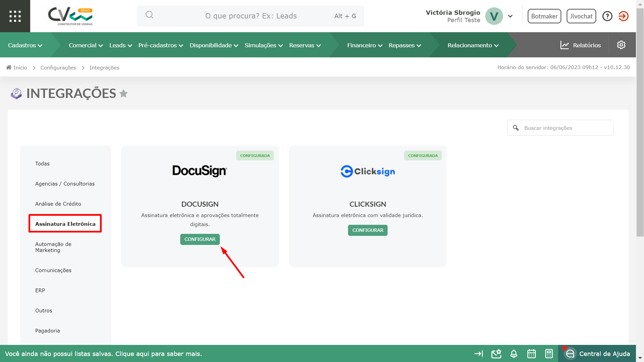Open Central de Ajuda chat

point(597,354)
